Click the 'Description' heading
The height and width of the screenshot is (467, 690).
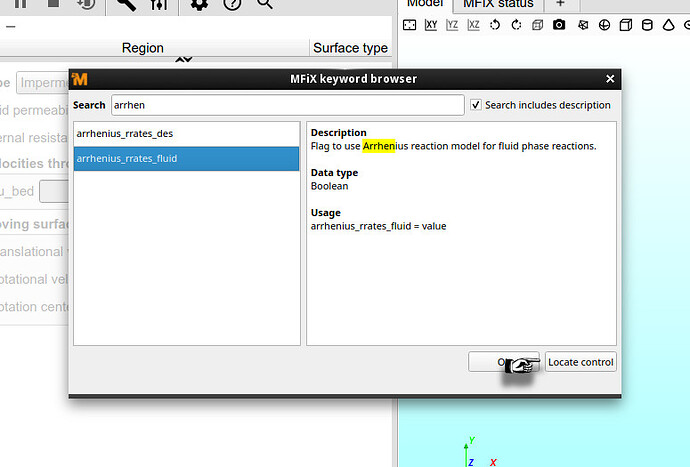click(338, 133)
